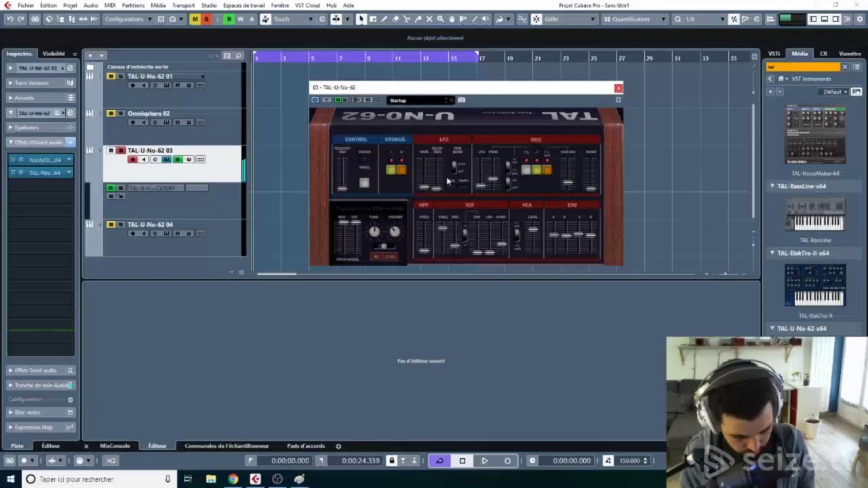Toggle the global Write automation W button
The width and height of the screenshot is (868, 488).
pyautogui.click(x=240, y=19)
